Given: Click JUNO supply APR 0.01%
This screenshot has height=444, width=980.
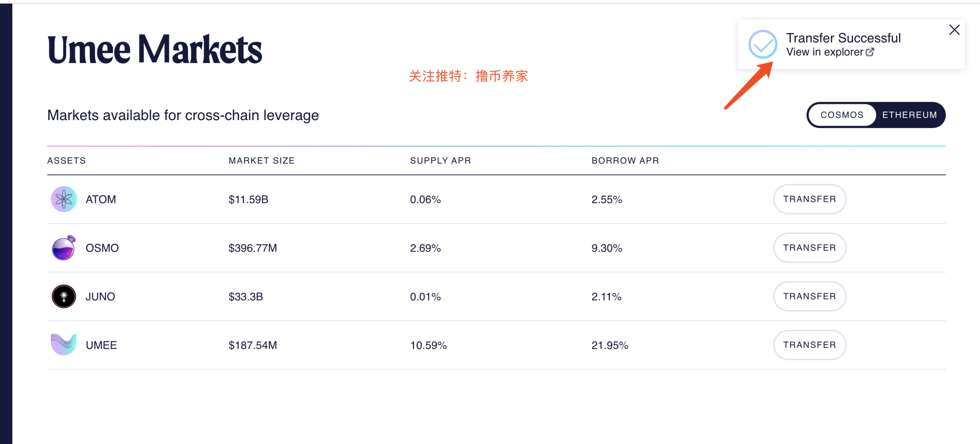Looking at the screenshot, I should [x=425, y=297].
